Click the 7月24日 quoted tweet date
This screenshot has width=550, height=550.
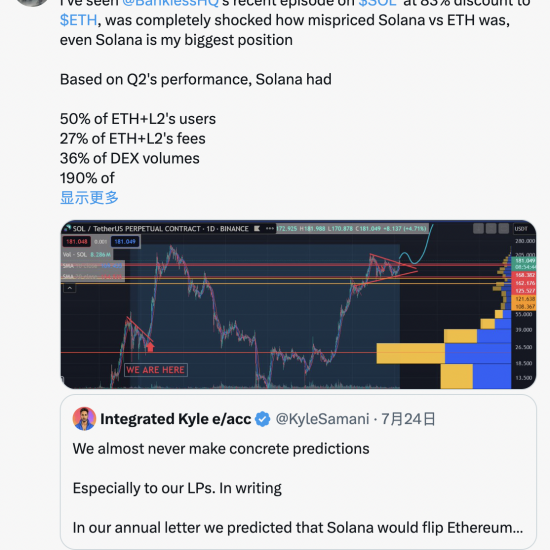[409, 419]
